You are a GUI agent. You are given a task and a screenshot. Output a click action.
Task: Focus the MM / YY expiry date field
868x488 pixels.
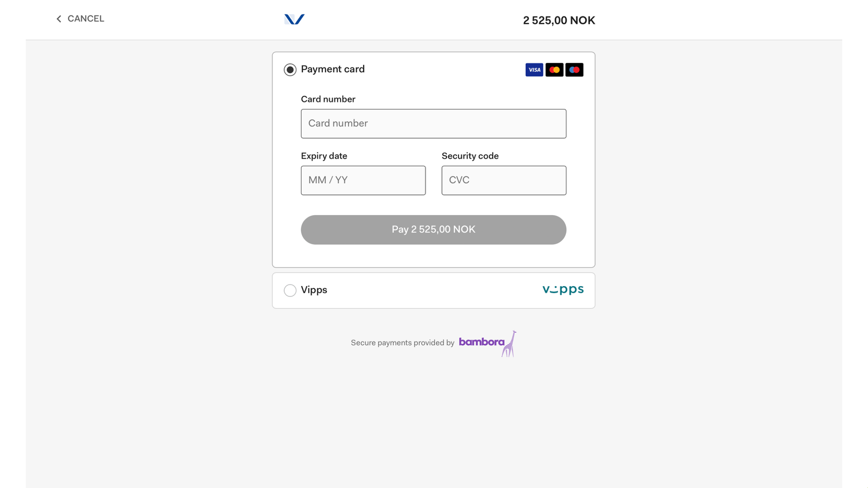click(363, 180)
